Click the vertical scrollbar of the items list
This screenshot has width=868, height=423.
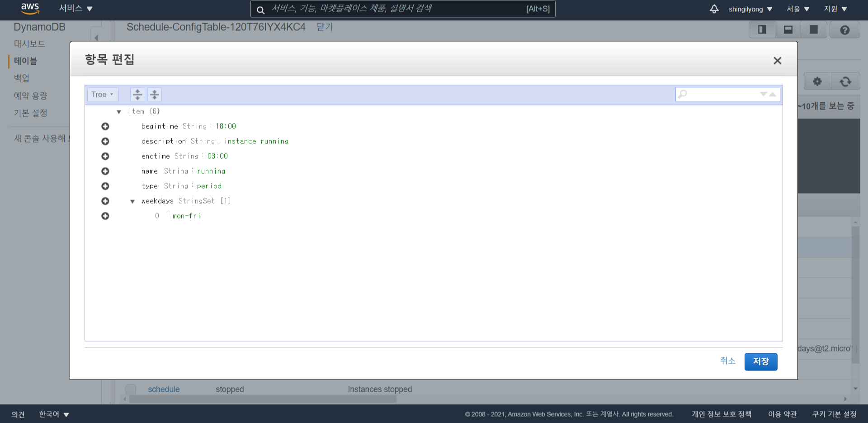855,294
